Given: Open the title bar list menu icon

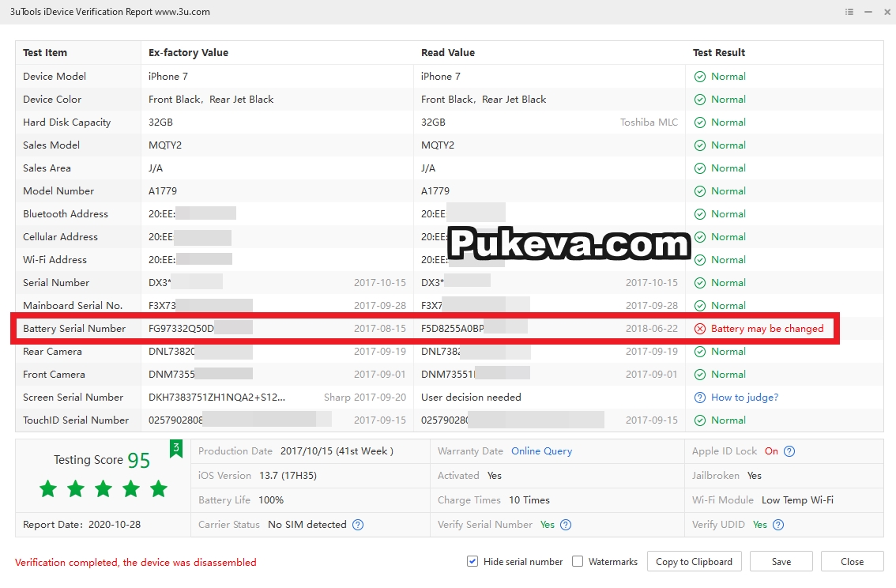Looking at the screenshot, I should pos(849,12).
